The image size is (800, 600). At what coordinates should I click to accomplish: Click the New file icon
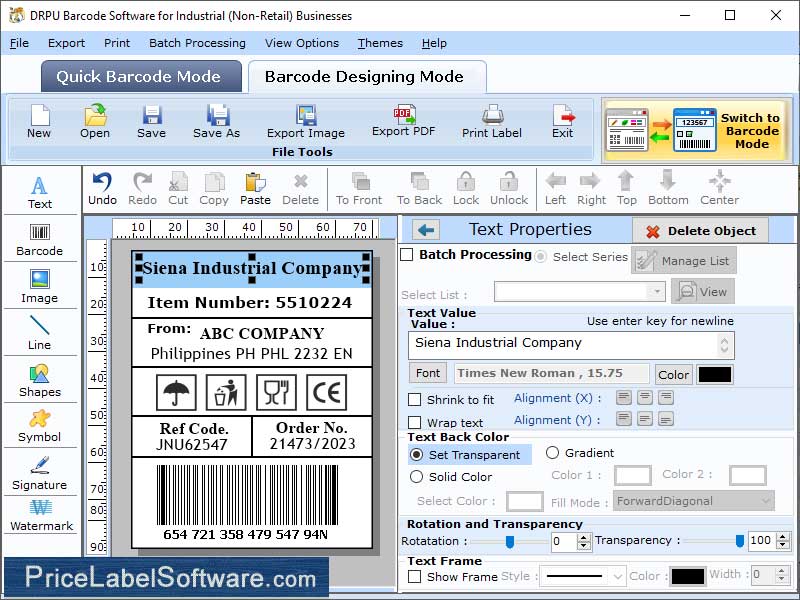tap(39, 115)
